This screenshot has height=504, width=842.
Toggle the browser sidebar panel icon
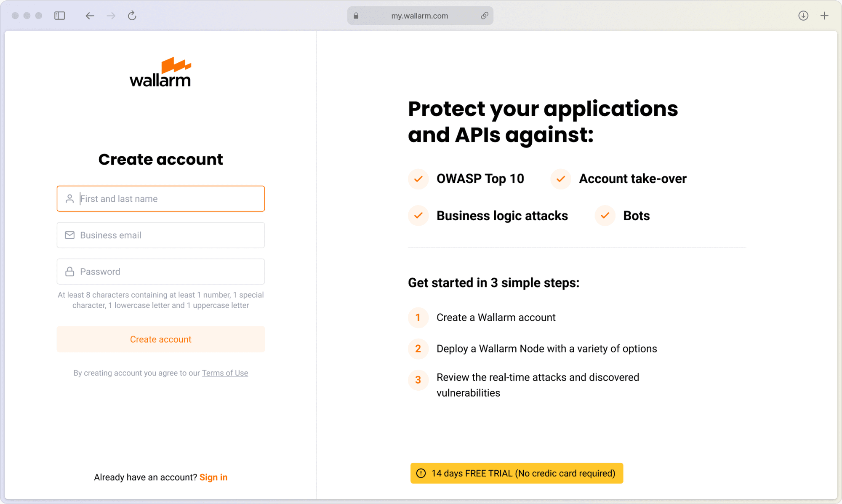click(60, 16)
